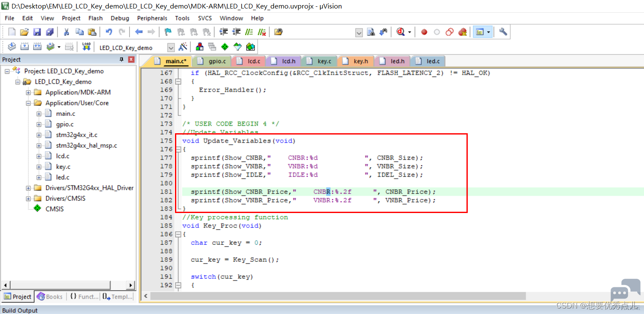Switch to the lcd.h tab
This screenshot has width=644, height=314.
pyautogui.click(x=285, y=61)
